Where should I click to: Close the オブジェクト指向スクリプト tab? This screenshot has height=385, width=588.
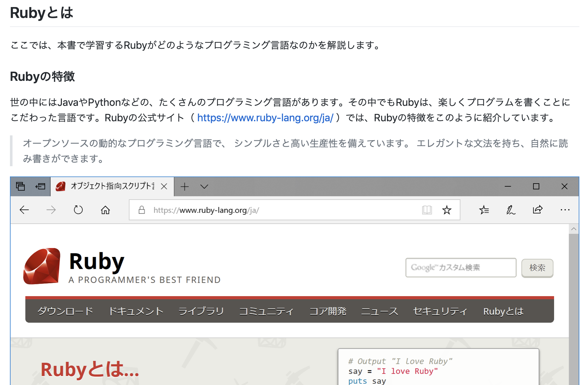(x=164, y=186)
